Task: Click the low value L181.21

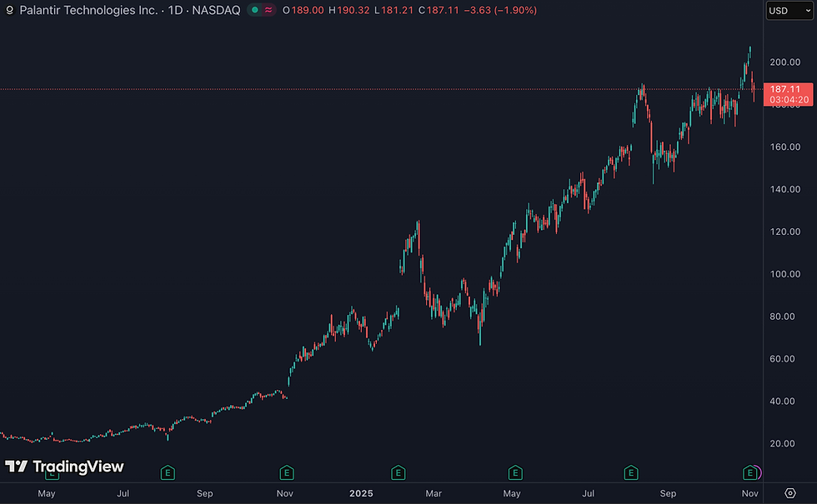Action: click(393, 10)
